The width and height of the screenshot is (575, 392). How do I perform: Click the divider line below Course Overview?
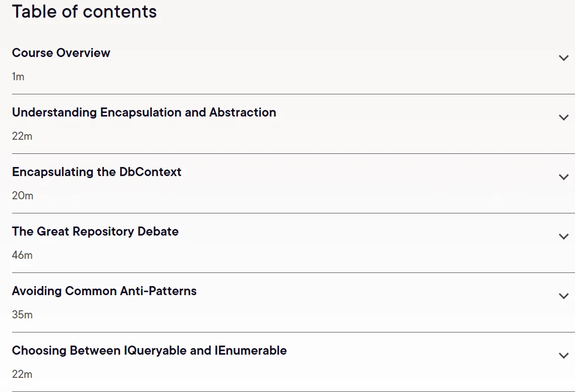(294, 94)
